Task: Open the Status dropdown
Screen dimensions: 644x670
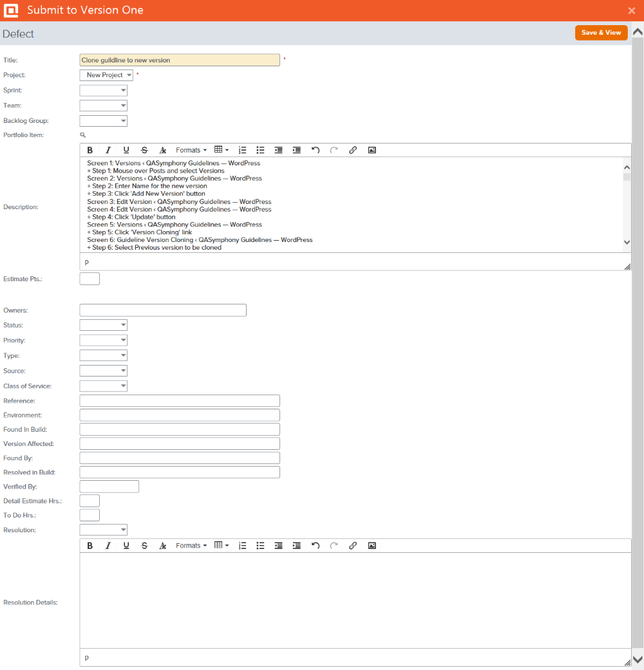Action: (x=104, y=325)
